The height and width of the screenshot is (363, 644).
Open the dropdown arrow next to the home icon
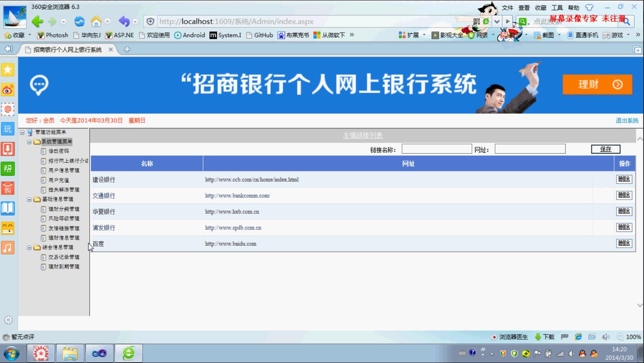(x=107, y=21)
